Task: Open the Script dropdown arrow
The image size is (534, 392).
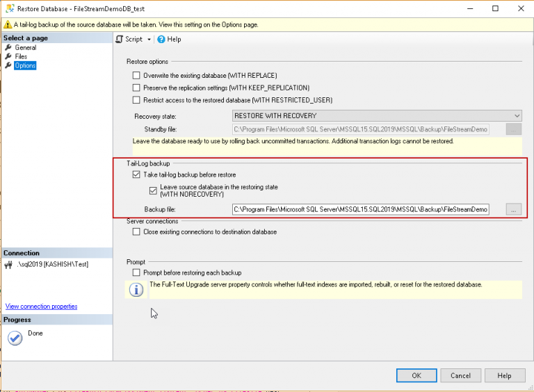Action: [149, 40]
